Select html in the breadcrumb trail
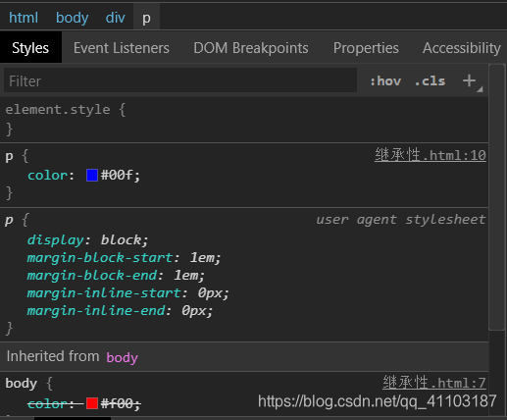This screenshot has height=420, width=507. 24,18
